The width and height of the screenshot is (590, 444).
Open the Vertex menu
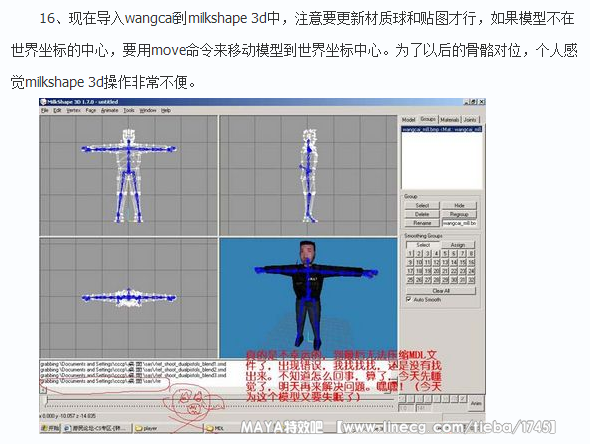tap(73, 110)
